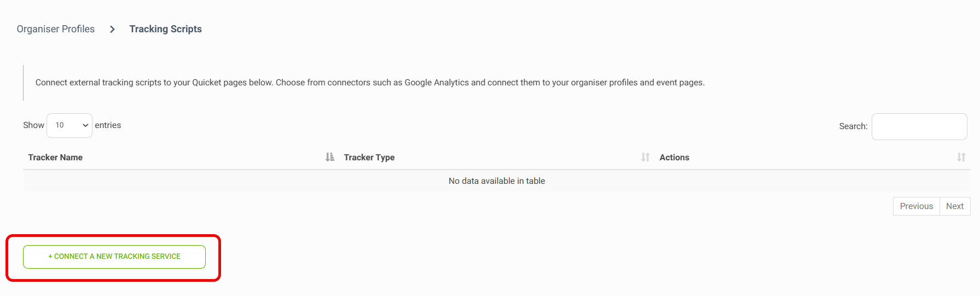Click the 'No data available in table' row

tap(496, 181)
